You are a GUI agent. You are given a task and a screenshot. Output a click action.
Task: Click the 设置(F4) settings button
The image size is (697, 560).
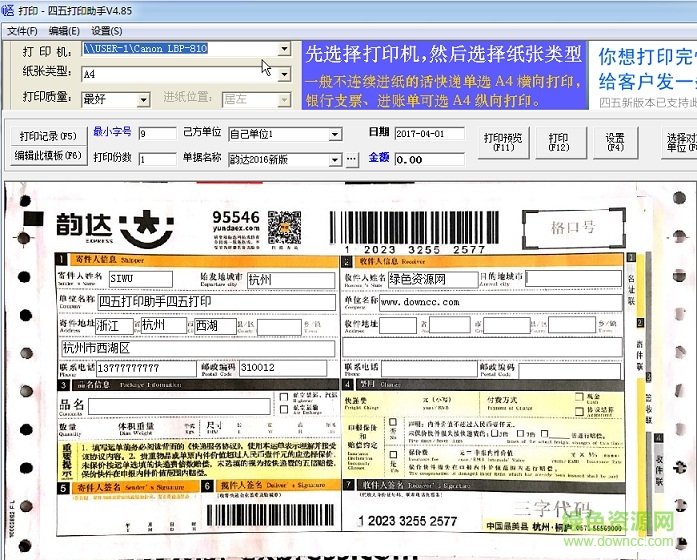tap(614, 142)
